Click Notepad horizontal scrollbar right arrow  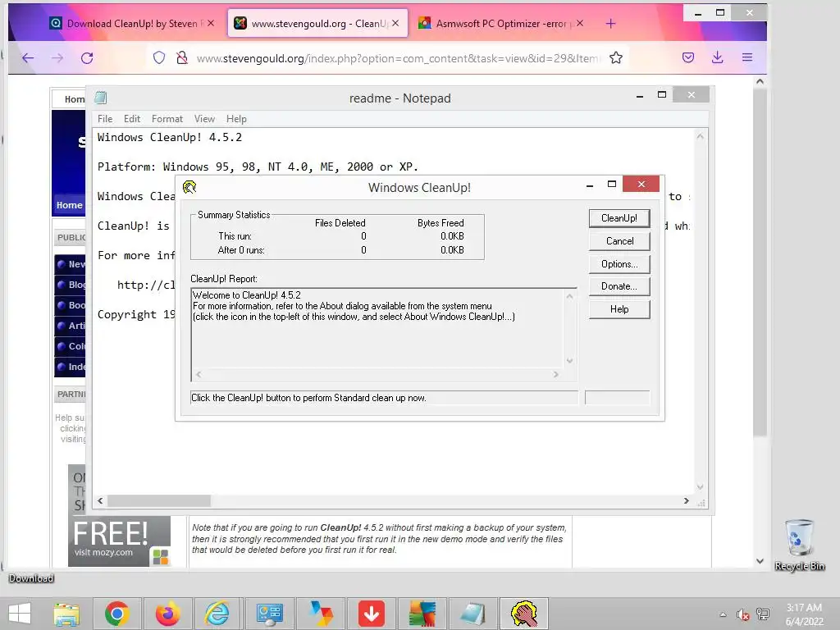click(x=687, y=501)
